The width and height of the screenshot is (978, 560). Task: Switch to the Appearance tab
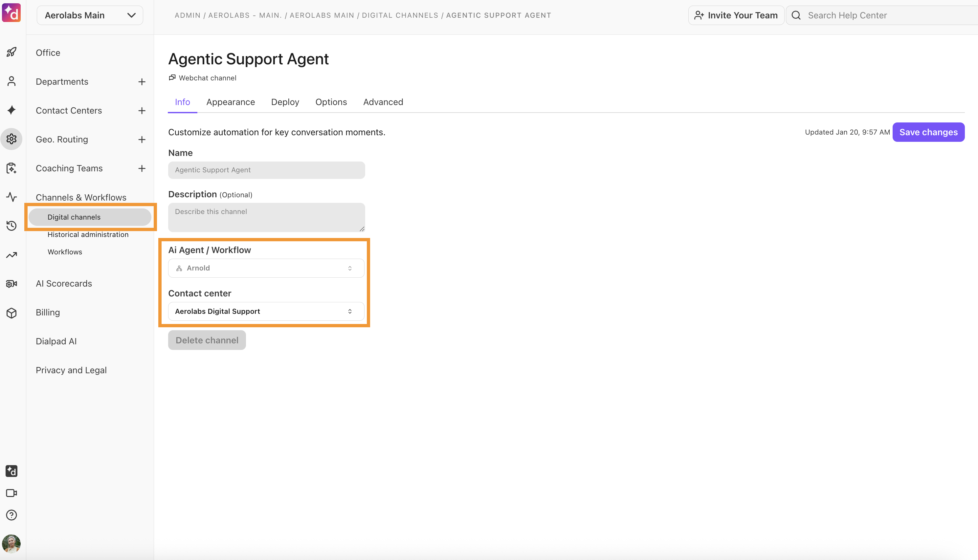(231, 102)
